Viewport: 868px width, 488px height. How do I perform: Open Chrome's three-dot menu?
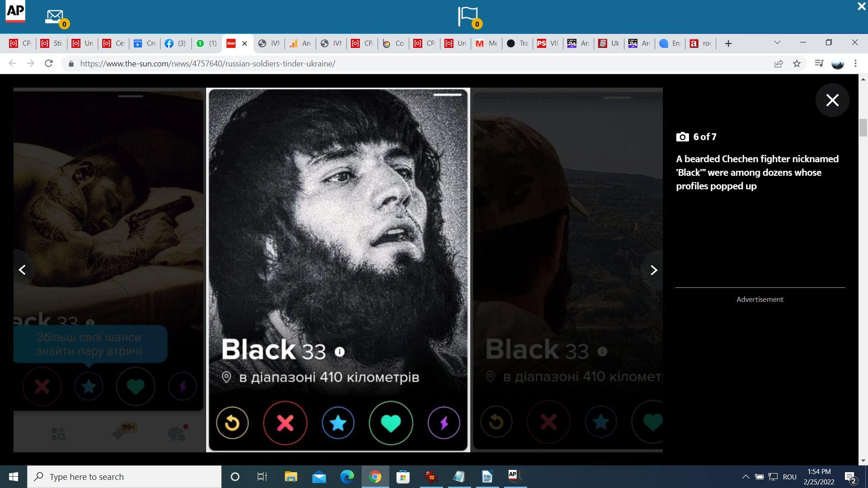coord(855,64)
